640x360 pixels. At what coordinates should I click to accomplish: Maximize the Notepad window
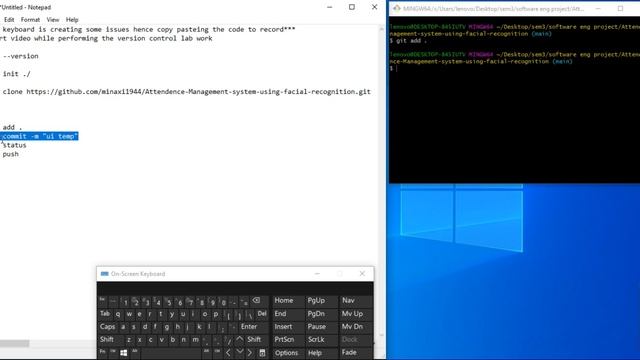click(x=352, y=7)
